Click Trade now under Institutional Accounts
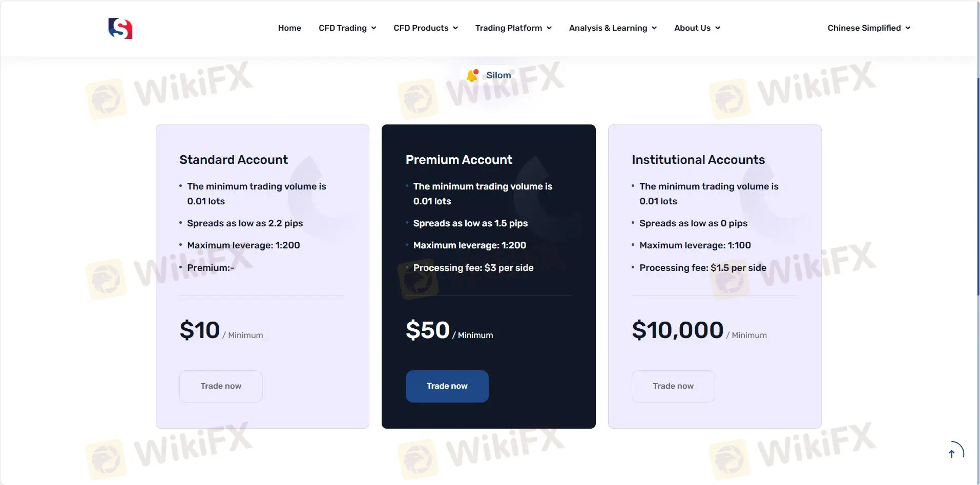980x485 pixels. click(673, 386)
